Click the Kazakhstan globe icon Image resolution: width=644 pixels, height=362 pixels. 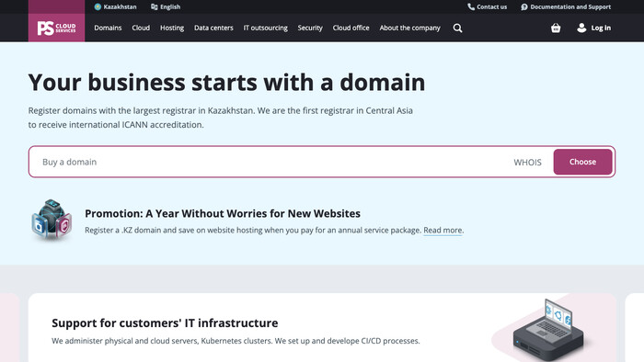[x=98, y=6]
